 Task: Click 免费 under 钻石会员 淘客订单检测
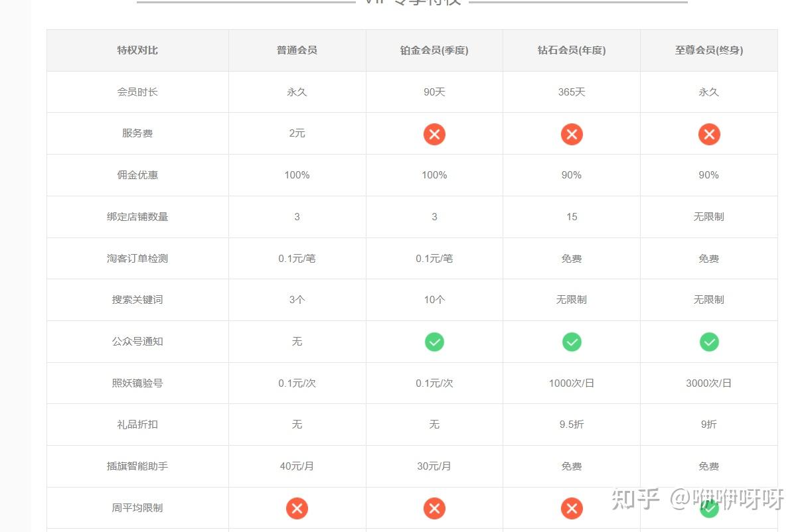pos(572,259)
